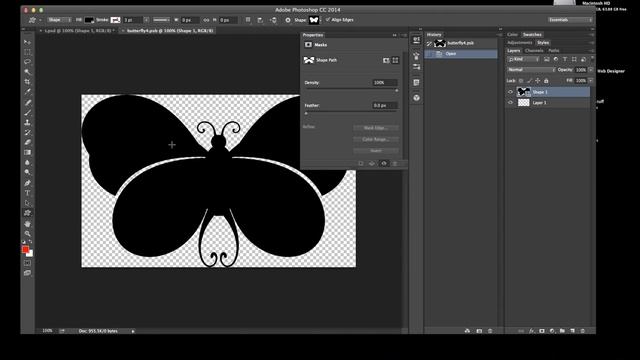The height and width of the screenshot is (360, 640).
Task: Hide the Shape 1 layer
Action: 510,92
